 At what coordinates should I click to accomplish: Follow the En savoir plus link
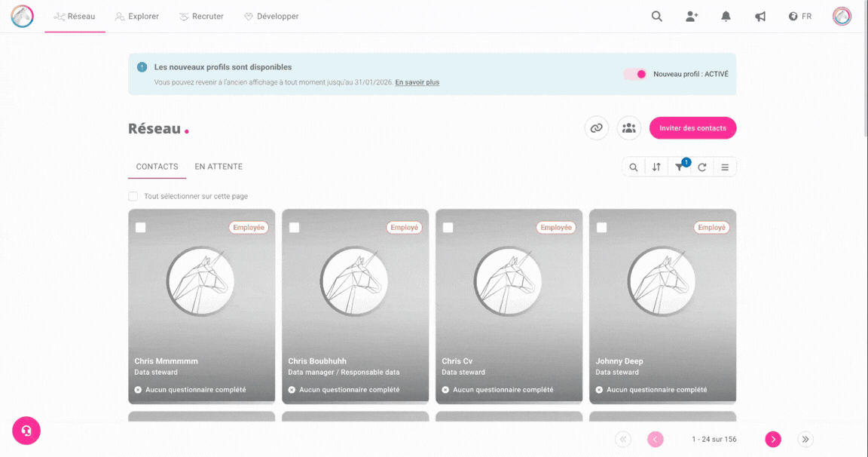(x=417, y=82)
